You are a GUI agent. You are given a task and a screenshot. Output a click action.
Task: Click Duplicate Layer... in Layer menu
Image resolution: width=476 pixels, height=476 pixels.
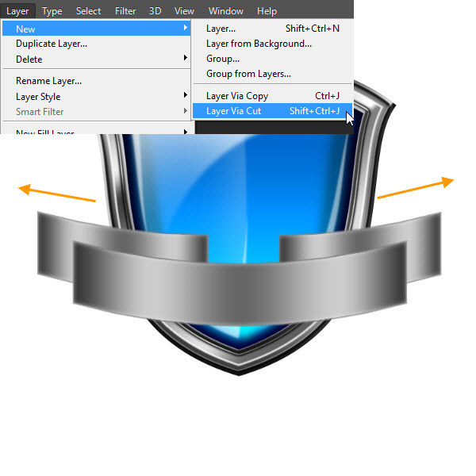52,44
